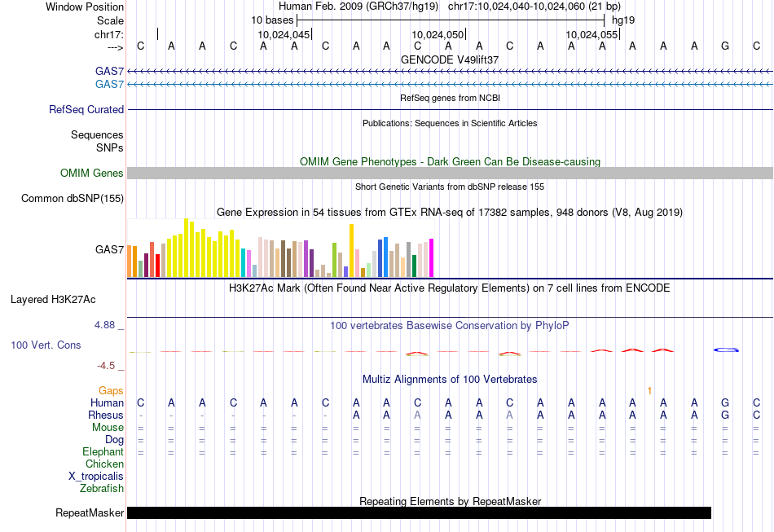
Task: Click the dark blue GAS7 intron arrows line
Action: point(451,72)
